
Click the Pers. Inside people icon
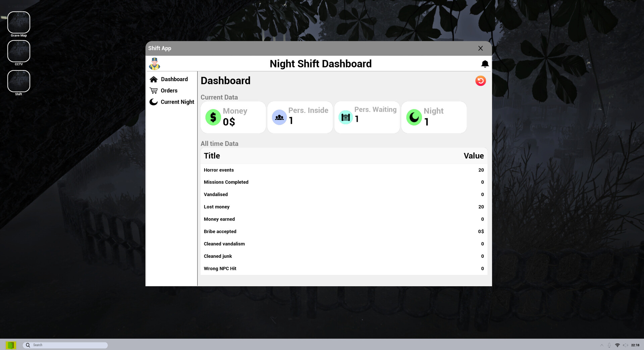coord(279,117)
